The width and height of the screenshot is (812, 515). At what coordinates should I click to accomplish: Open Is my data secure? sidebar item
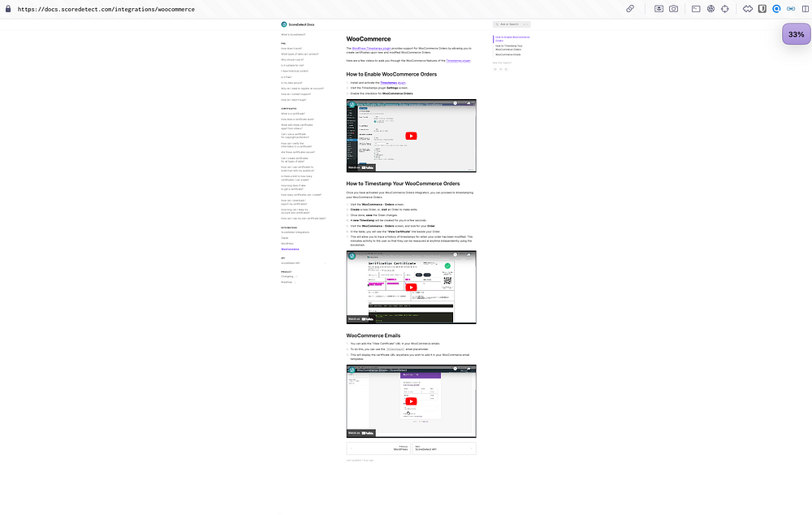click(292, 83)
